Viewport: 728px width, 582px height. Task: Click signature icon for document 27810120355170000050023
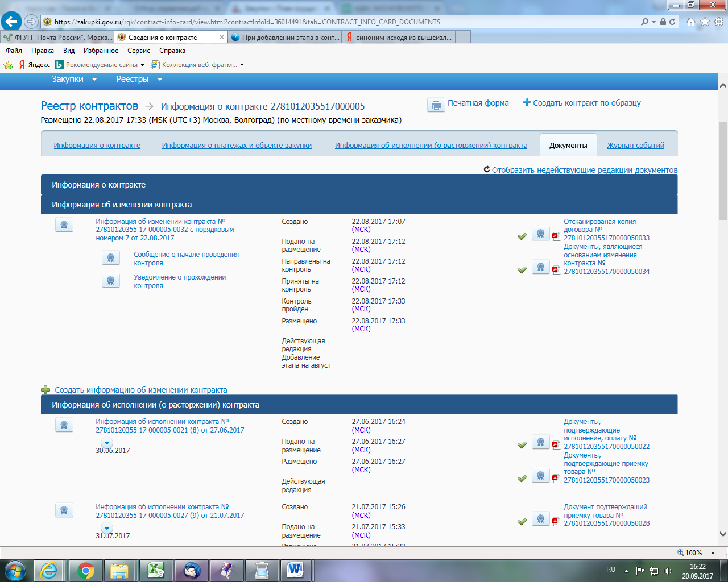(541, 476)
